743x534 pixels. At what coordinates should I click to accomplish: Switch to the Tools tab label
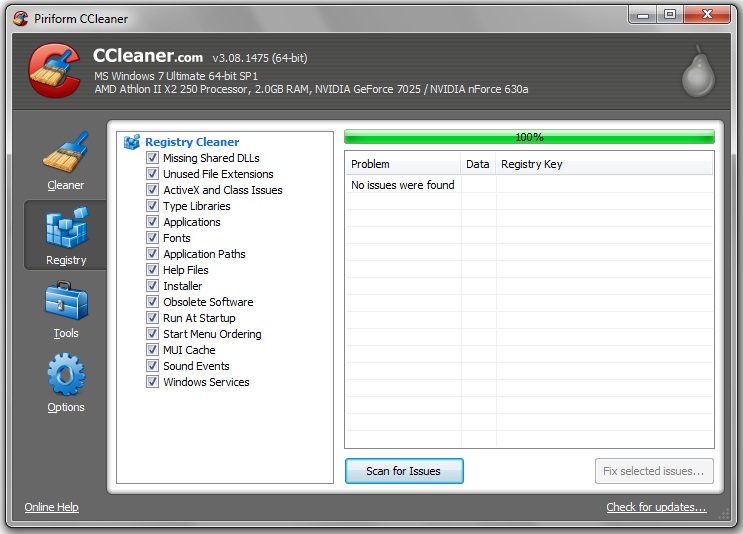(x=66, y=333)
